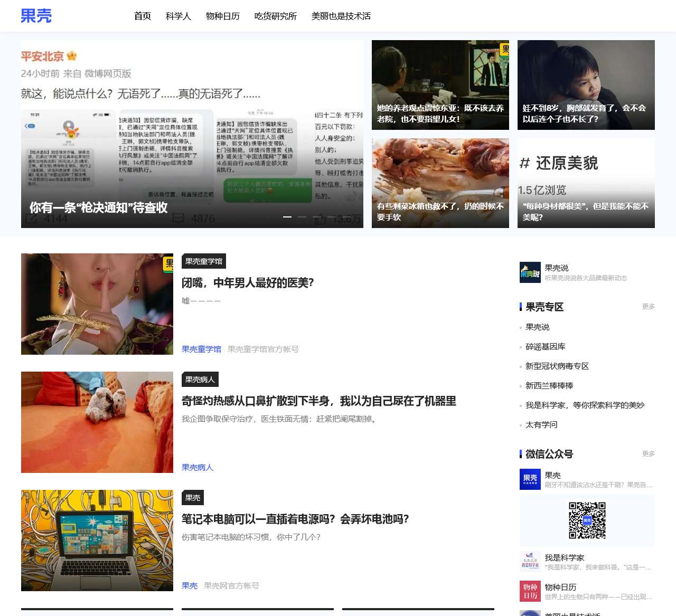
Task: Click 更多 next to 果壳专区
Action: click(x=649, y=306)
